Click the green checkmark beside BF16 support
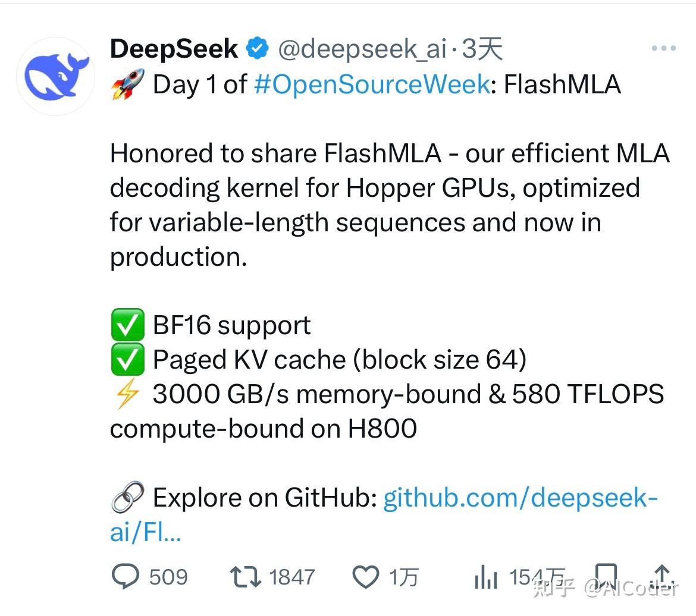 (x=127, y=325)
